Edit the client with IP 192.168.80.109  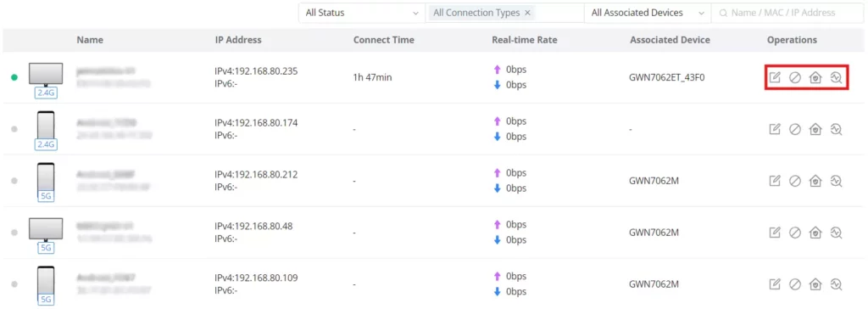[x=775, y=284]
